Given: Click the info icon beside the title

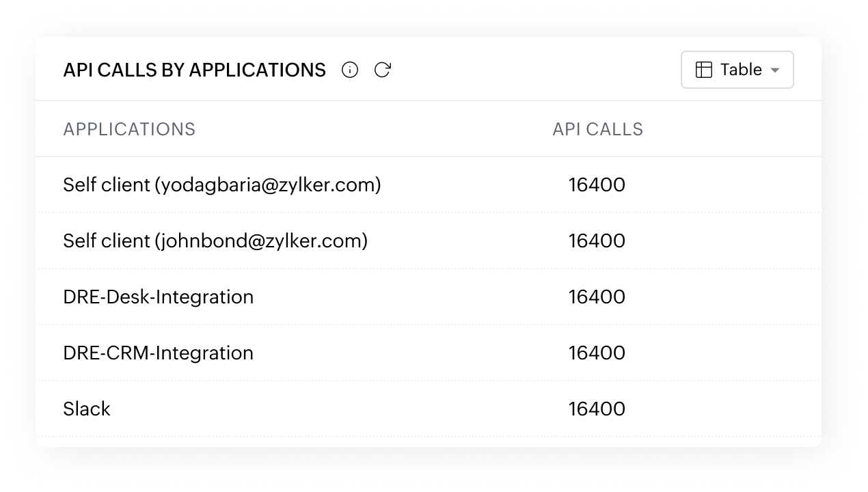Looking at the screenshot, I should click(350, 70).
